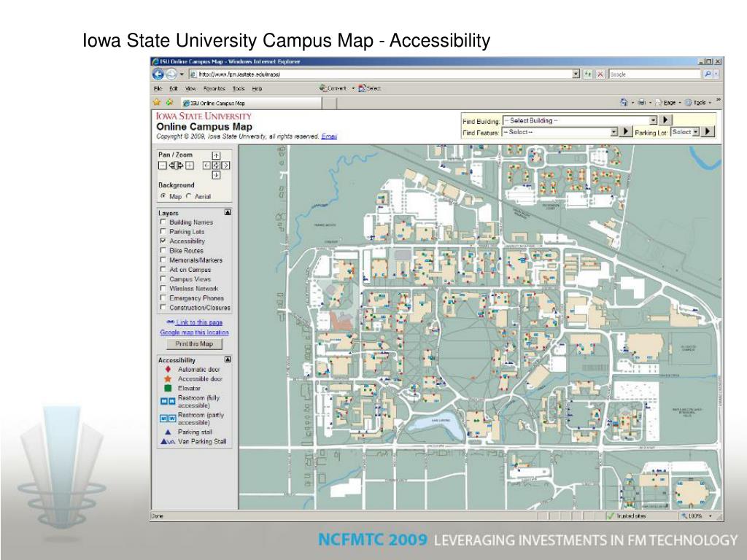Click the zoom out minus icon

[163, 166]
